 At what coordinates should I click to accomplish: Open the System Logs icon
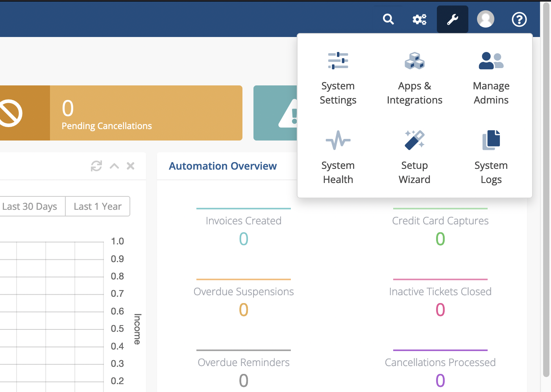[491, 141]
